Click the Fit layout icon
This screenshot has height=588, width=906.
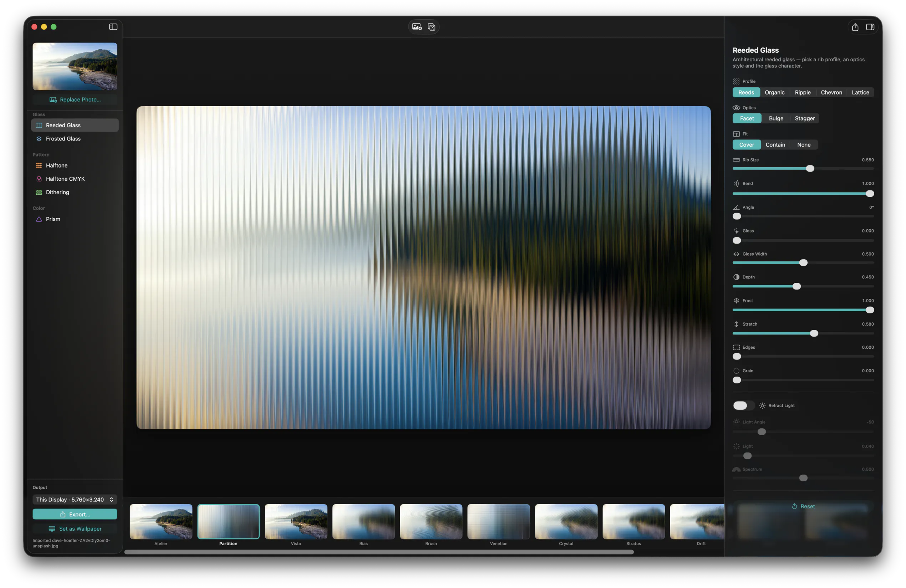click(736, 134)
